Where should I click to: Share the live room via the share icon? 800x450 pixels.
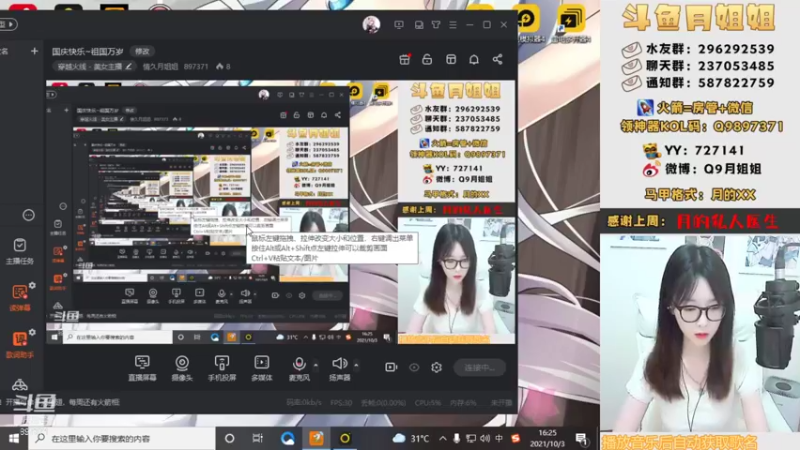point(497,59)
